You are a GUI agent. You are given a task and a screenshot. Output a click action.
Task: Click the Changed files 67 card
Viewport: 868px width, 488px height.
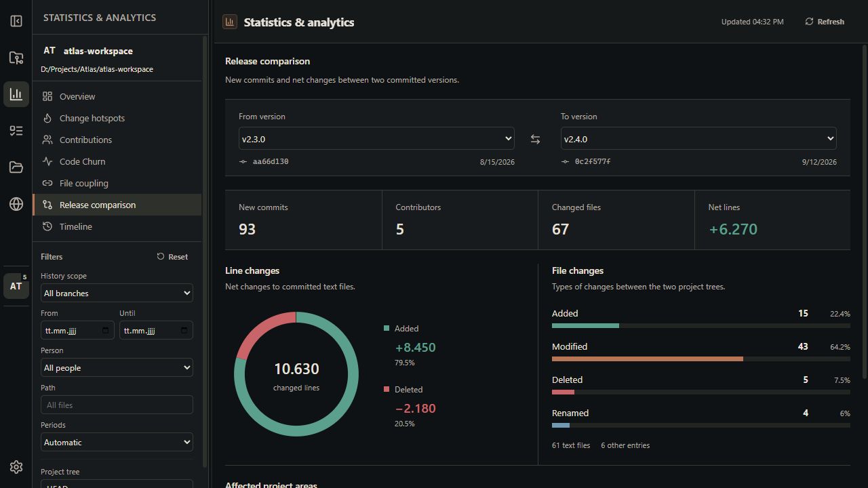(x=616, y=220)
